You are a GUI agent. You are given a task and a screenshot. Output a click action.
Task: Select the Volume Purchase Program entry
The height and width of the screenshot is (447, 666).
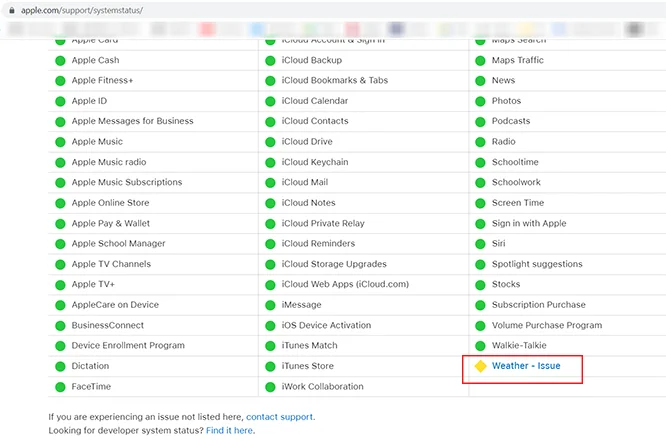547,325
